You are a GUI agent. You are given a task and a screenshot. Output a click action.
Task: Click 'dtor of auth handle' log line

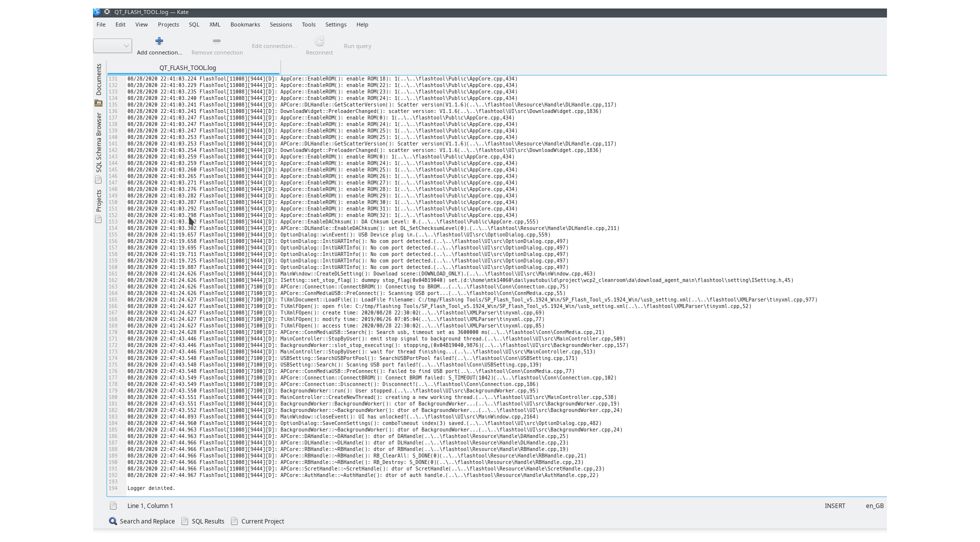(x=362, y=475)
